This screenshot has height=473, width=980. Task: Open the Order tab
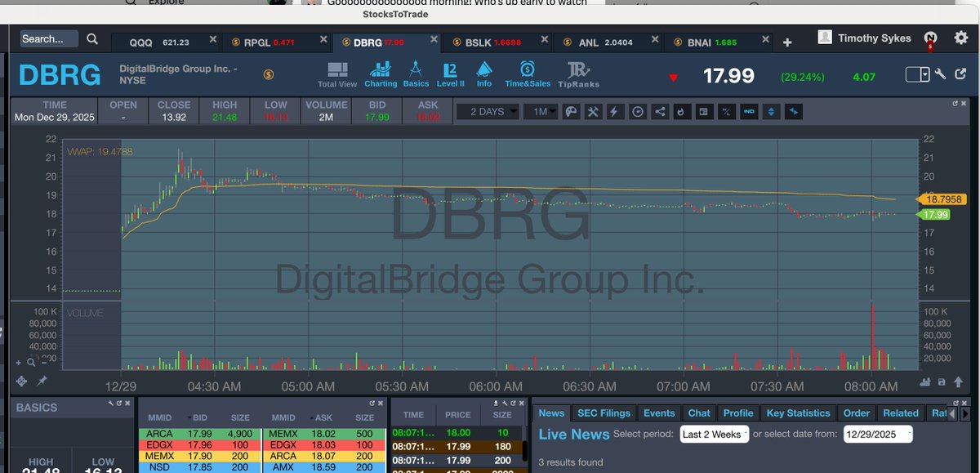[857, 413]
